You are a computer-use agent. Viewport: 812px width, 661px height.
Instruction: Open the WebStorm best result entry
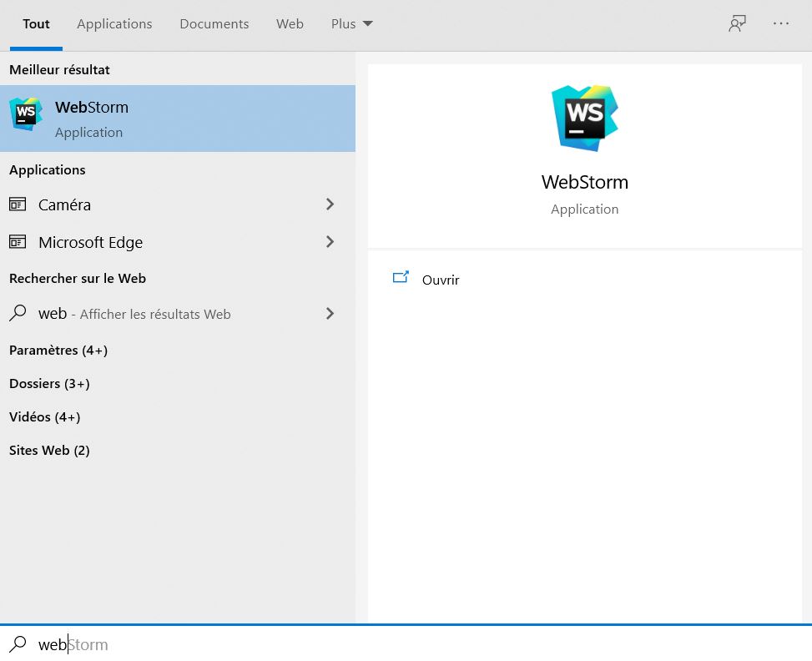[178, 119]
